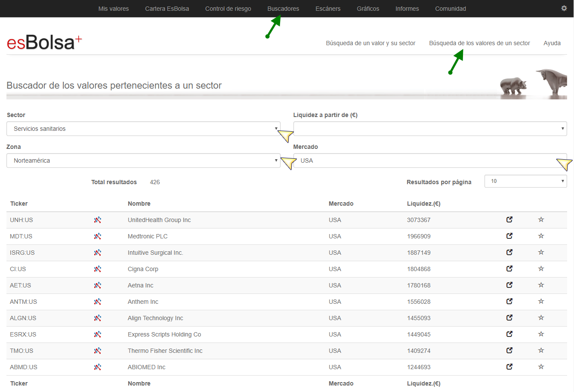The width and height of the screenshot is (574, 392).
Task: Open chart icon for ANTM:US row
Action: click(98, 302)
